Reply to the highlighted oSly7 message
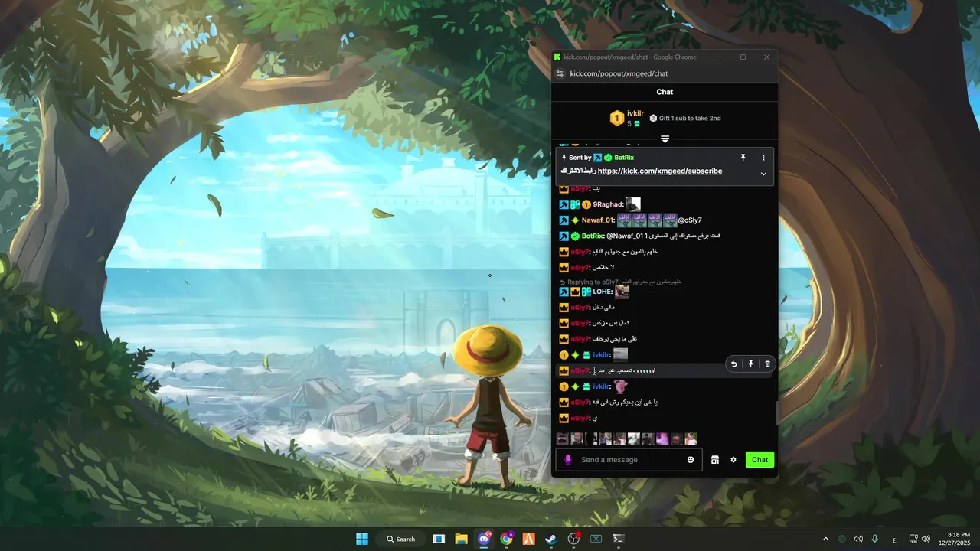This screenshot has width=980, height=551. [x=733, y=364]
